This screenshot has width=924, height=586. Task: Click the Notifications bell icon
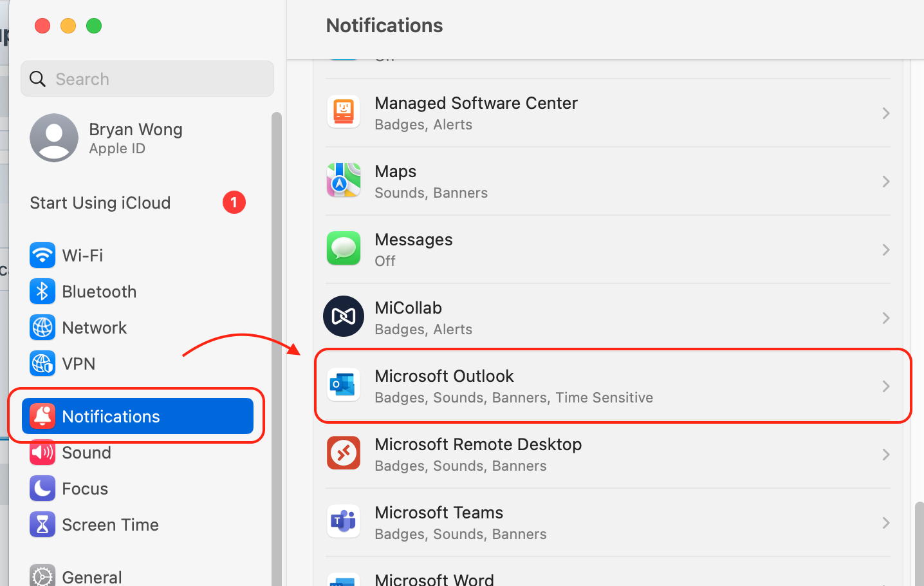42,416
